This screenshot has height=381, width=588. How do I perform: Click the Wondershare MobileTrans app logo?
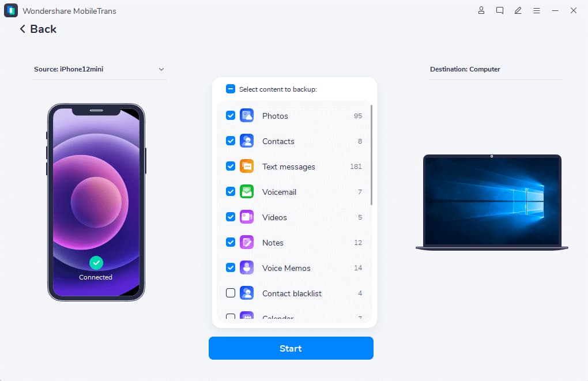pyautogui.click(x=11, y=10)
